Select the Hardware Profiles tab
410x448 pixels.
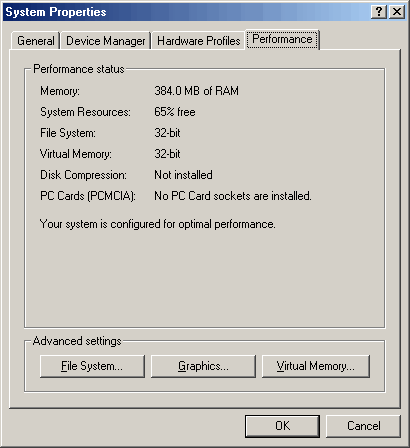point(199,41)
